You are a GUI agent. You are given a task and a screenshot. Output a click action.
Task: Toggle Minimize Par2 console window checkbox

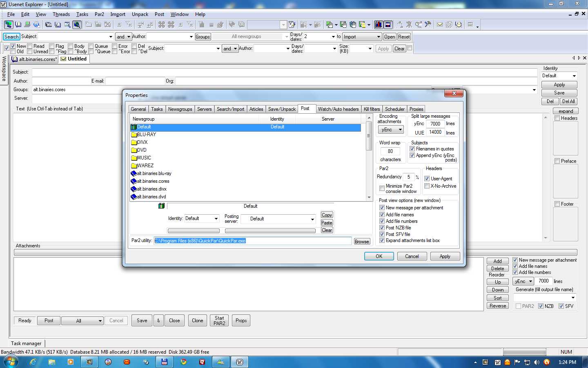coord(382,188)
